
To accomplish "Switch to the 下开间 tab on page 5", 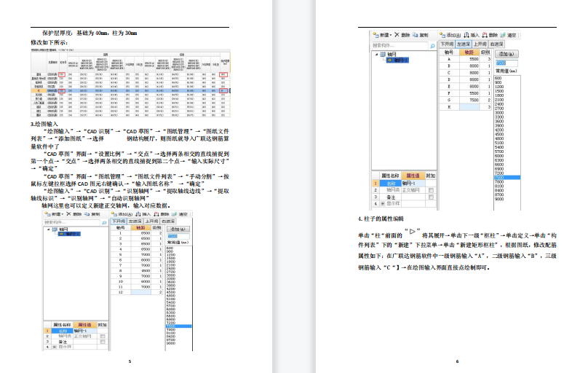I will click(119, 221).
